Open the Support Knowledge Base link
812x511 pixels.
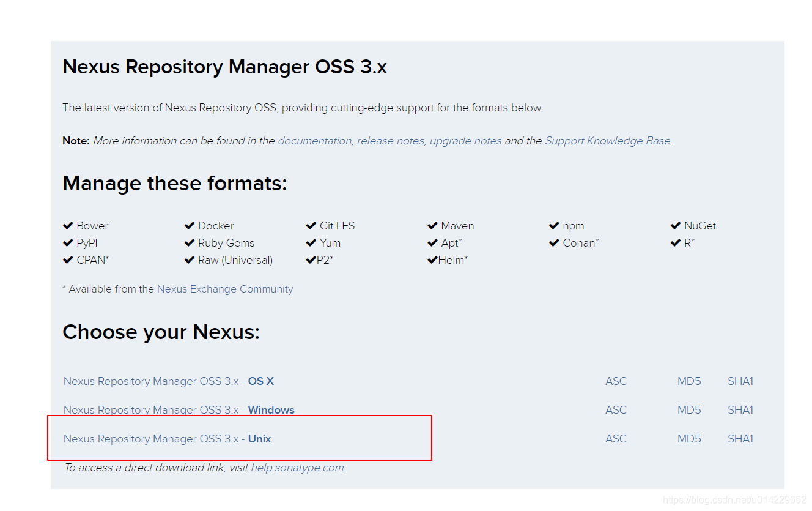click(x=607, y=141)
